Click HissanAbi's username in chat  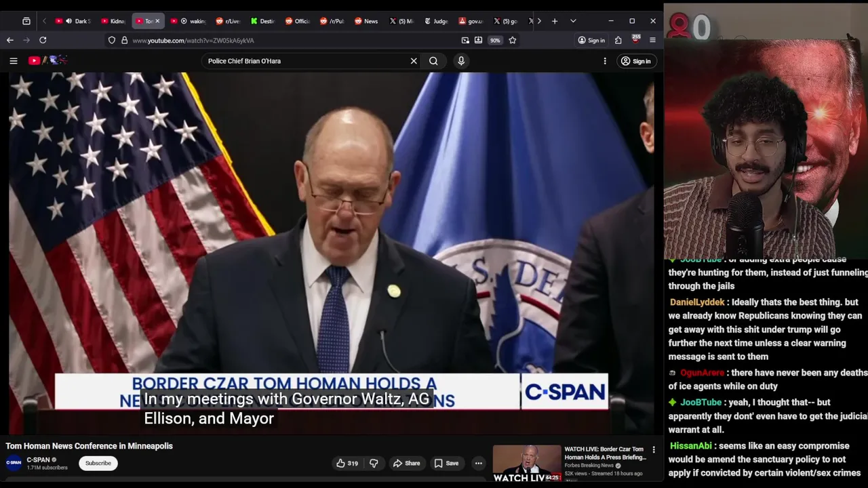pyautogui.click(x=692, y=446)
